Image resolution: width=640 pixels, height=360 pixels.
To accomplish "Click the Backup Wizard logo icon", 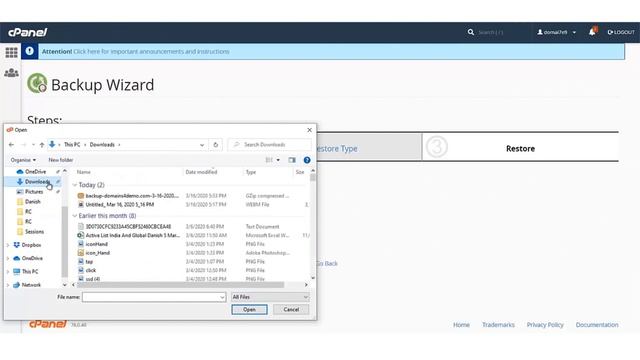I will point(37,83).
